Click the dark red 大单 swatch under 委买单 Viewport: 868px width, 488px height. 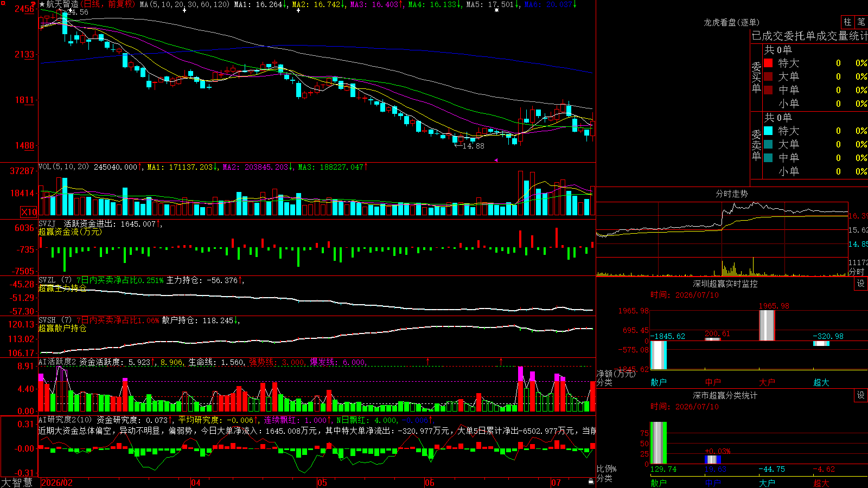pos(768,76)
